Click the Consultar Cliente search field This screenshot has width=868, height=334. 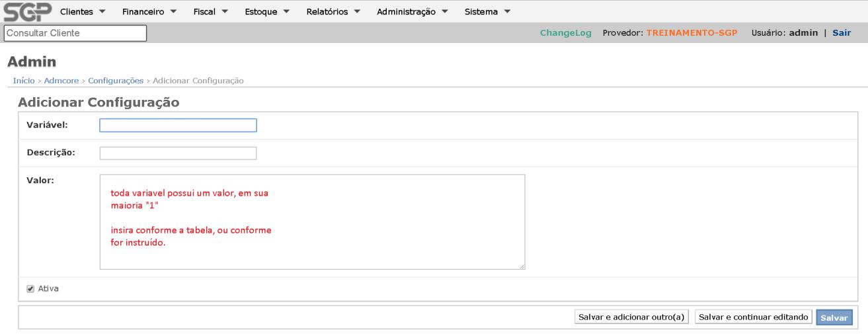74,33
